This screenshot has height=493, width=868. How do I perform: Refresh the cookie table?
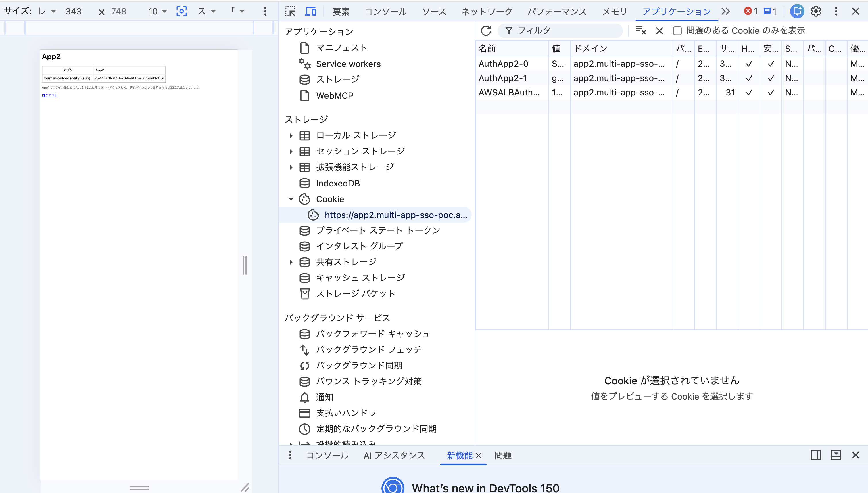tap(486, 31)
